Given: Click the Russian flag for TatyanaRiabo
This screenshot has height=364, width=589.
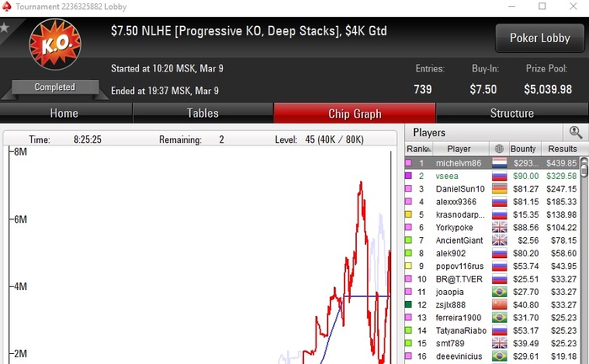Looking at the screenshot, I should coord(500,330).
